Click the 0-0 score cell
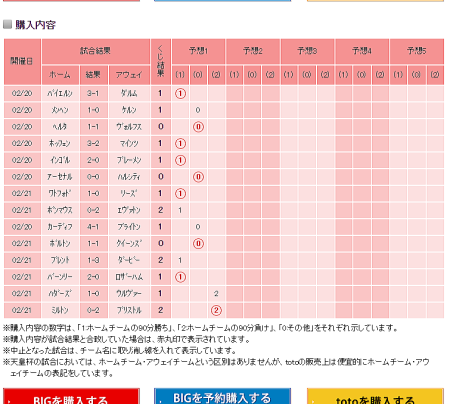450x404 pixels. click(93, 177)
